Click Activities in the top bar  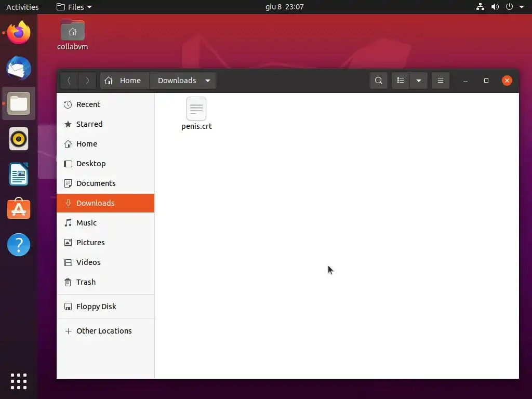click(x=22, y=7)
